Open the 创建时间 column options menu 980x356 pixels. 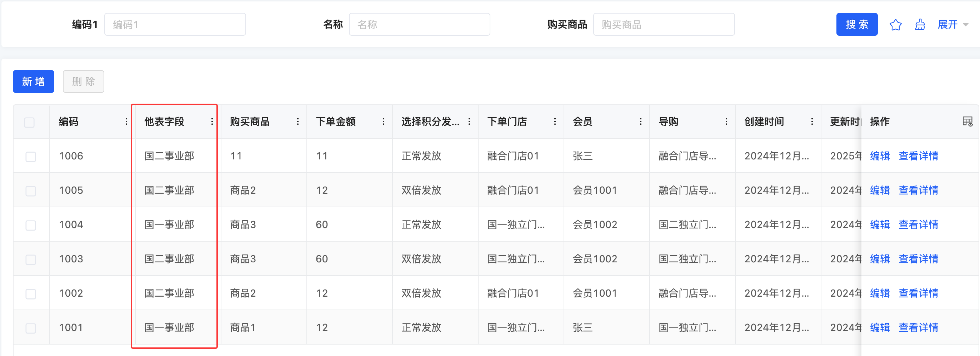click(x=812, y=122)
